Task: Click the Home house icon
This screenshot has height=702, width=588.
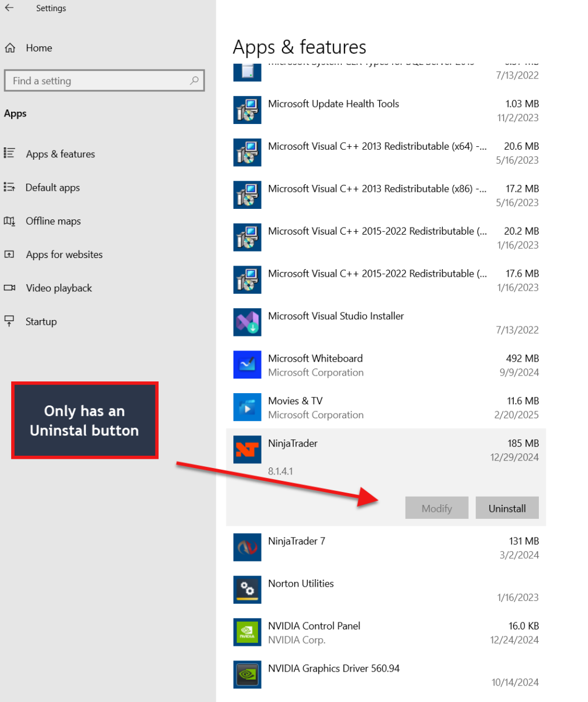Action: tap(9, 48)
